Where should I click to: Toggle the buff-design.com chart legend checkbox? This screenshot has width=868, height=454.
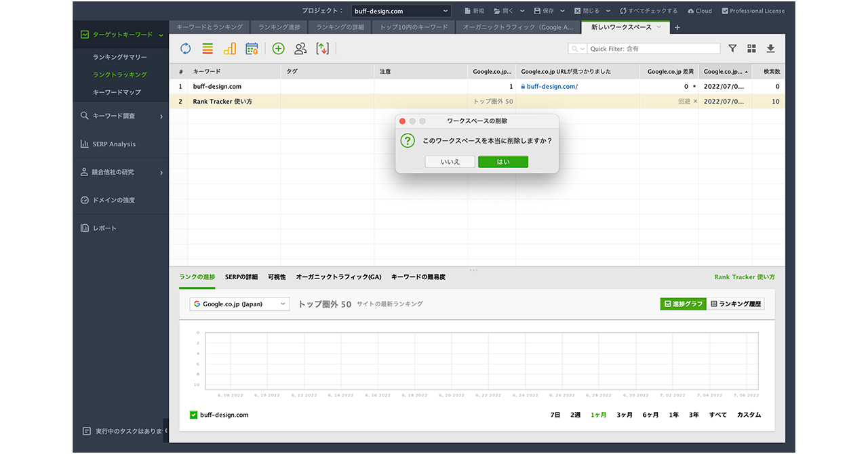[193, 415]
